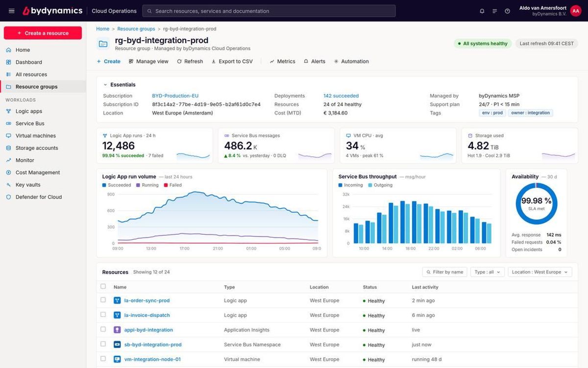The image size is (588, 368).
Task: Click the la-invoice-dispatch logic app icon
Action: tap(117, 315)
